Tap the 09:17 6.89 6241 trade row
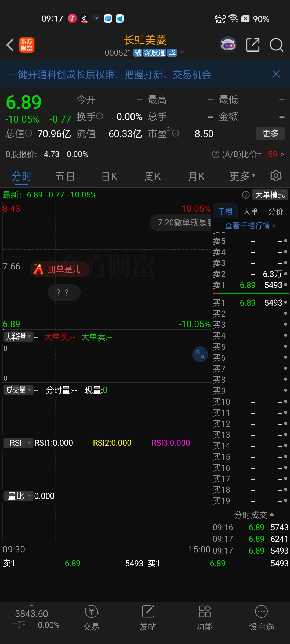290x644 pixels. [x=250, y=539]
